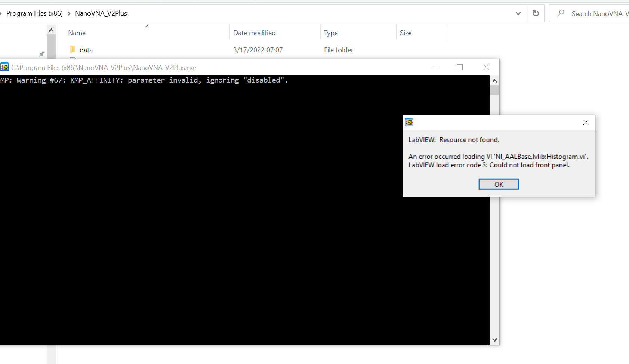Click the search magnifier icon
Viewport: 629px width, 364px height.
pos(561,13)
